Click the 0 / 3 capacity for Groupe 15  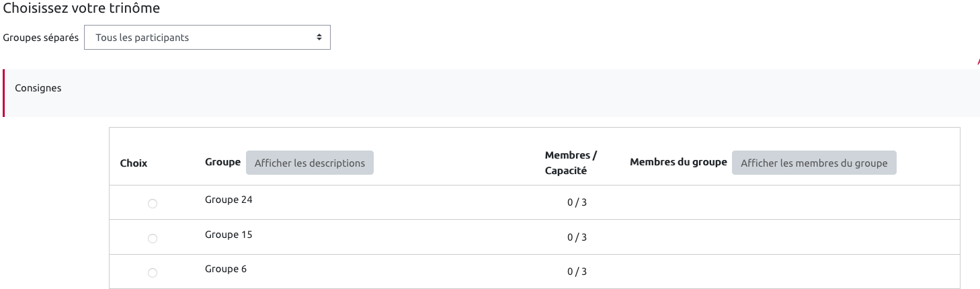[x=577, y=237]
